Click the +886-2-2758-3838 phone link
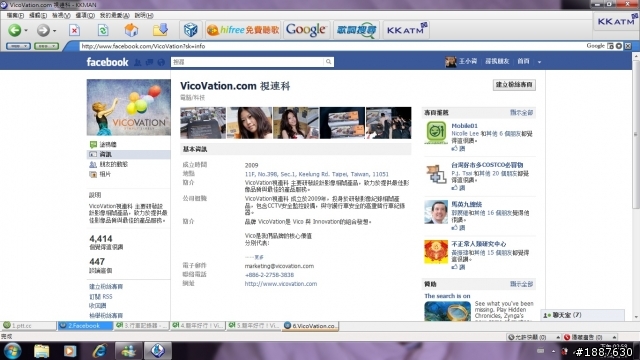Viewport: 640px width, 360px height. tap(269, 275)
